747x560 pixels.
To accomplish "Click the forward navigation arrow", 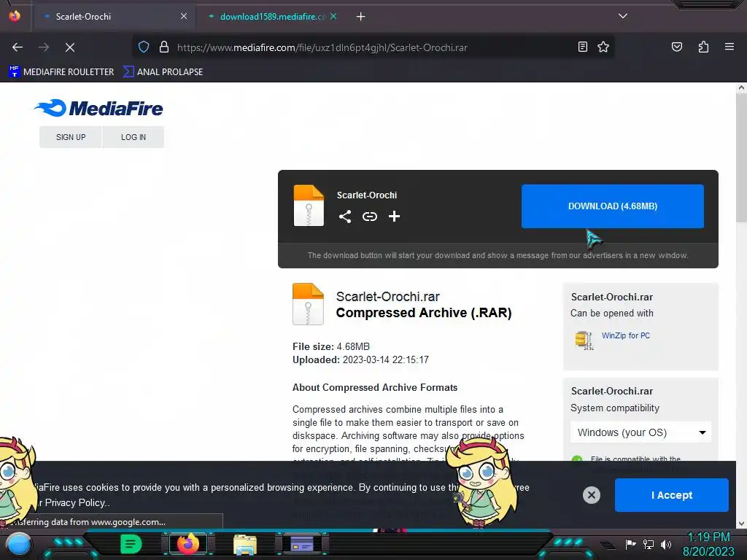I will pos(44,47).
